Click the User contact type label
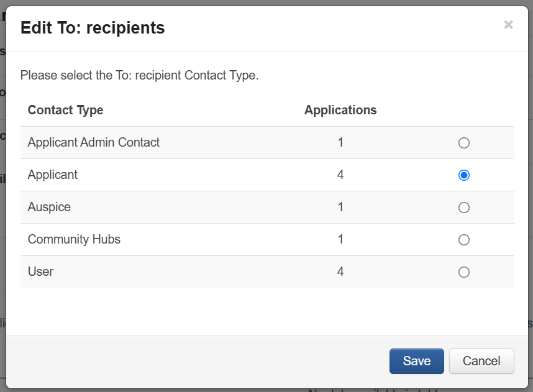Image resolution: width=533 pixels, height=392 pixels. pyautogui.click(x=41, y=271)
